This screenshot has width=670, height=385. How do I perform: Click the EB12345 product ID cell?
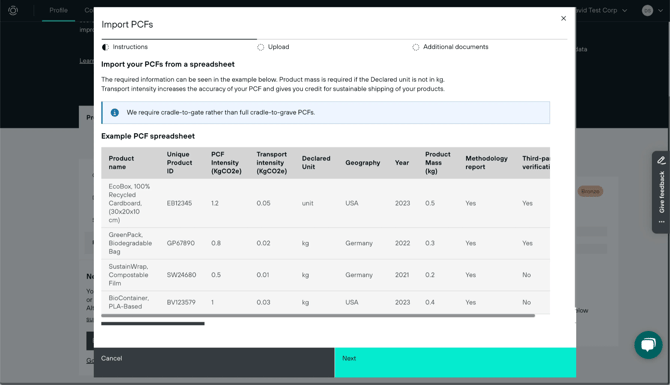point(179,203)
